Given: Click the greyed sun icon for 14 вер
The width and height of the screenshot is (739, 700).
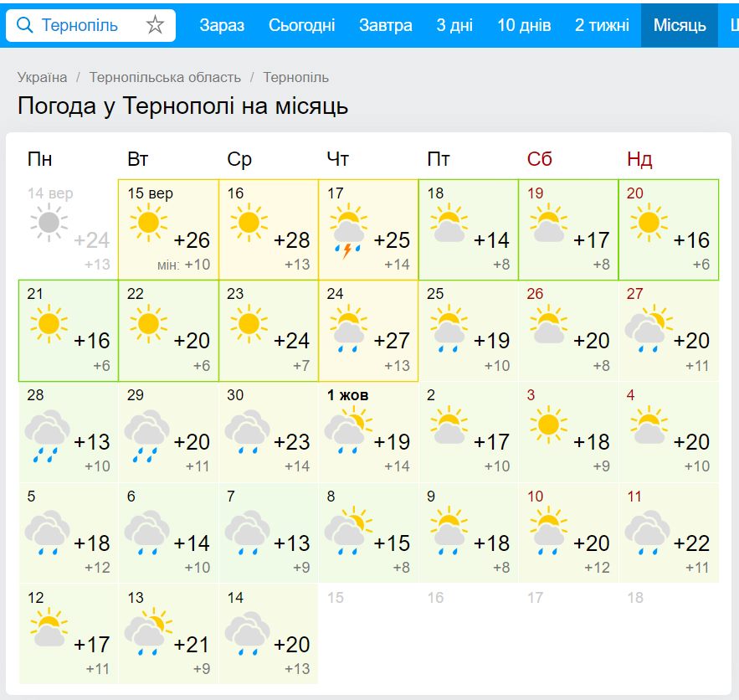Looking at the screenshot, I should pyautogui.click(x=49, y=223).
